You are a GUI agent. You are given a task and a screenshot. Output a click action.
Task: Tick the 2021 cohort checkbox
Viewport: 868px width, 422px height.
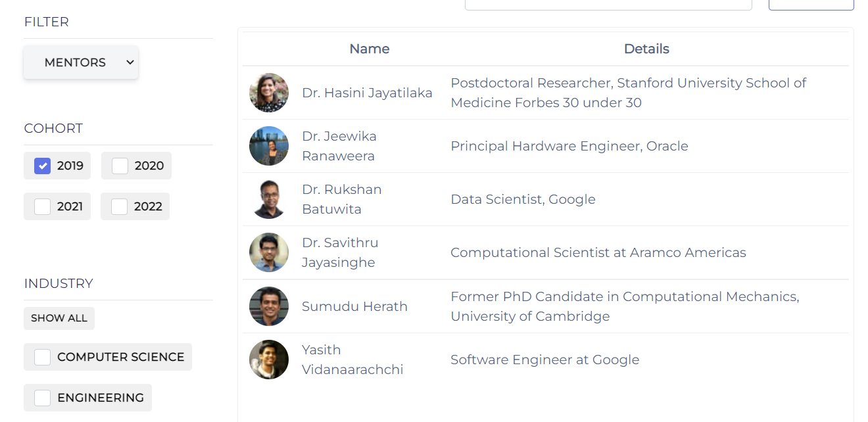pyautogui.click(x=43, y=206)
